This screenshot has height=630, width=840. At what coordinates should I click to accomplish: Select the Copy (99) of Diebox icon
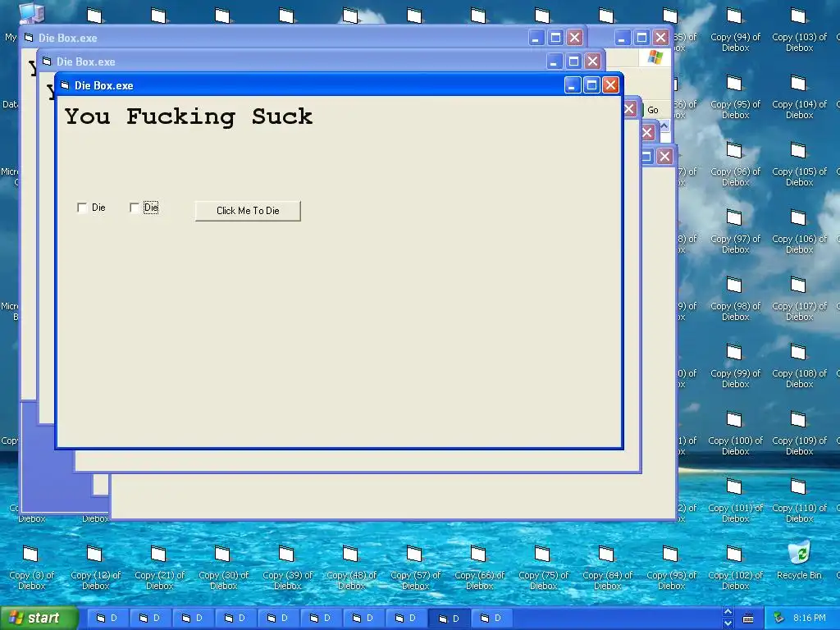735,366
